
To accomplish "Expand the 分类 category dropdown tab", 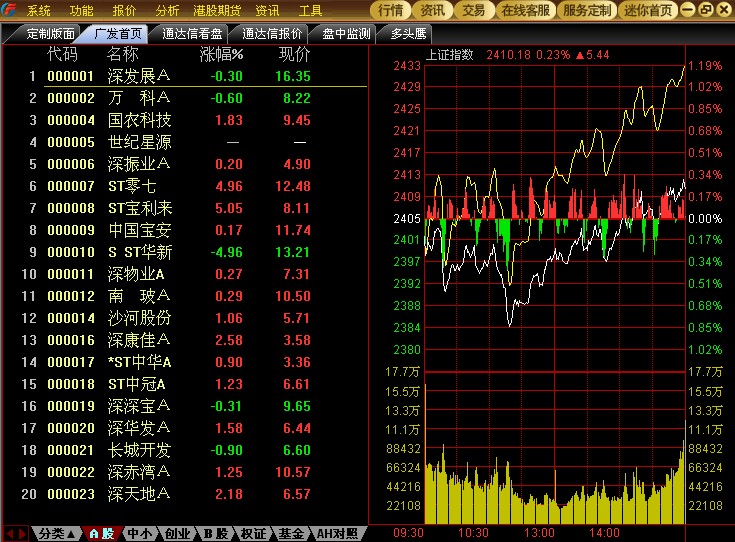I will pos(56,534).
